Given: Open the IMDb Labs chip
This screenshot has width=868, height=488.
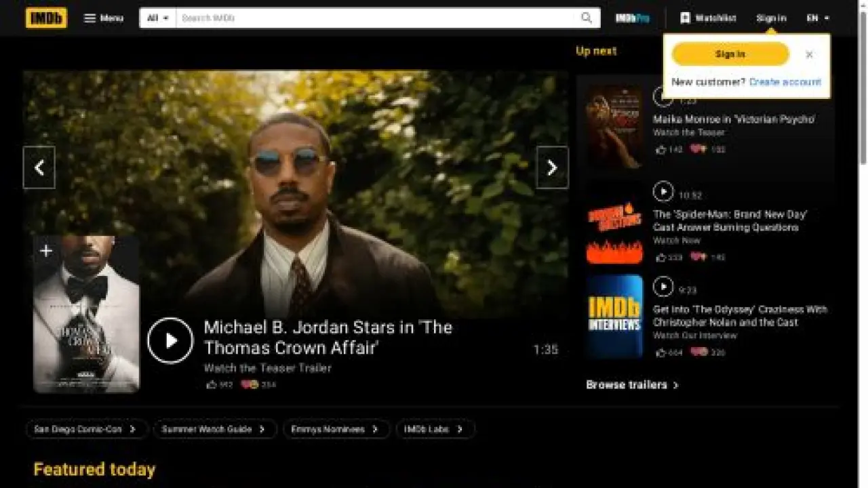Looking at the screenshot, I should pos(435,429).
